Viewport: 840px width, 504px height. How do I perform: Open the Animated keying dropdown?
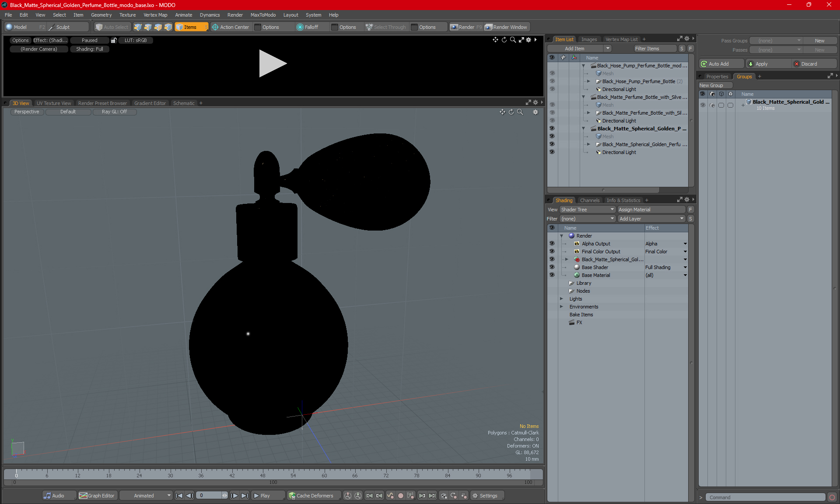tap(146, 496)
